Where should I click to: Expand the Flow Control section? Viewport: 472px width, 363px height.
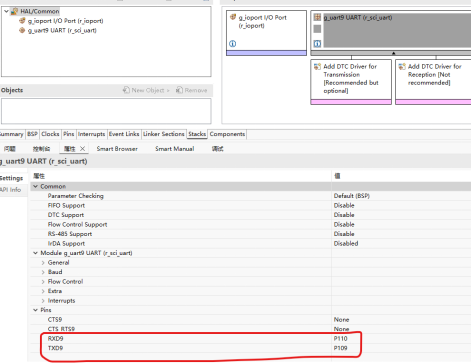[43, 282]
